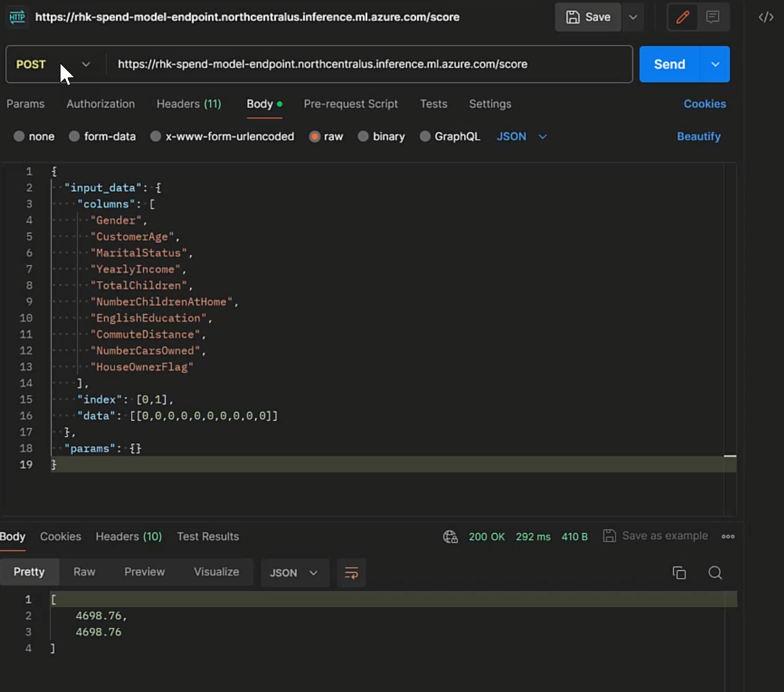Image resolution: width=784 pixels, height=692 pixels.
Task: Open the Pre-request Script tab
Action: click(x=351, y=104)
